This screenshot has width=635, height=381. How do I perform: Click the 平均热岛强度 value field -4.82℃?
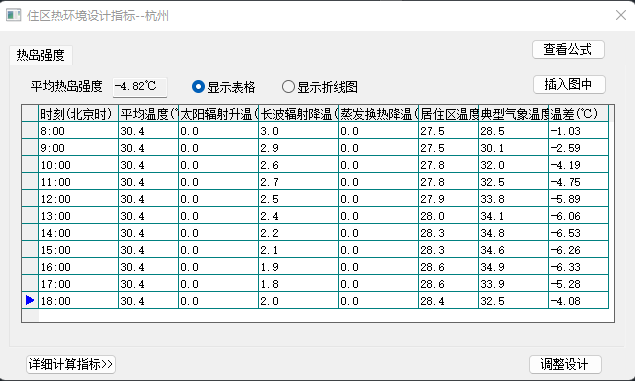point(140,87)
